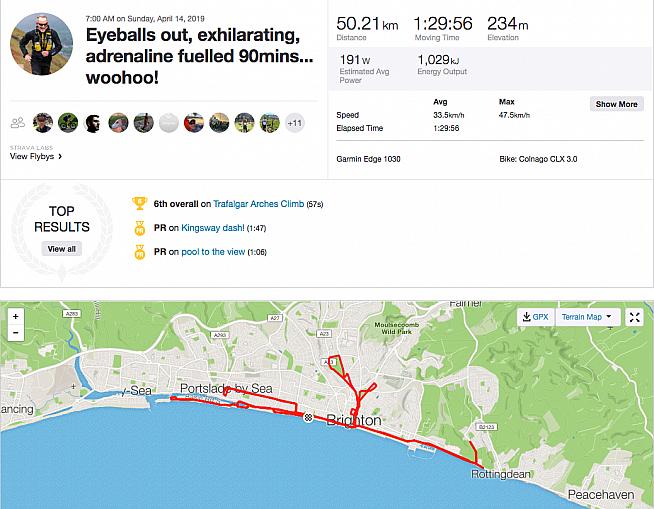654x509 pixels.
Task: Click the group athletes icon
Action: point(17,123)
